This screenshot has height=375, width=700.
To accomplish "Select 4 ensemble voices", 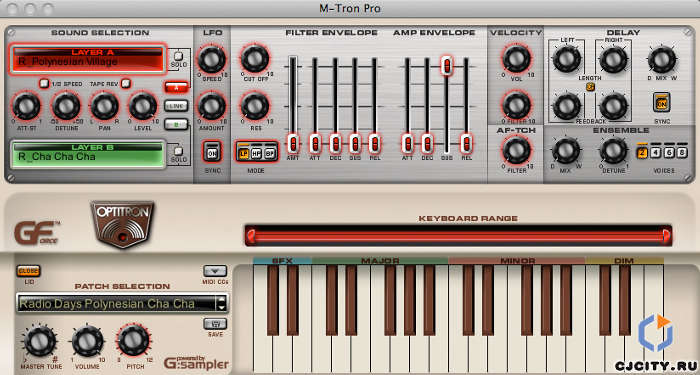I will [x=655, y=153].
